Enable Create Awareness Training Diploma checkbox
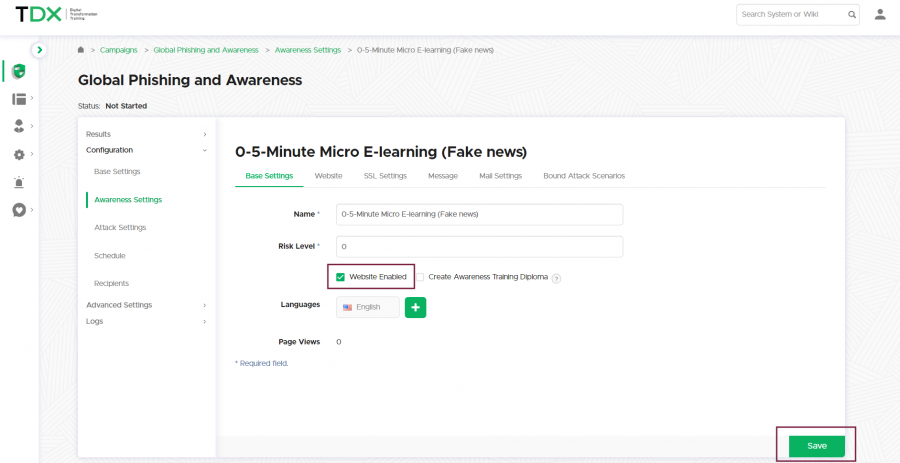The image size is (900, 463). coord(421,277)
